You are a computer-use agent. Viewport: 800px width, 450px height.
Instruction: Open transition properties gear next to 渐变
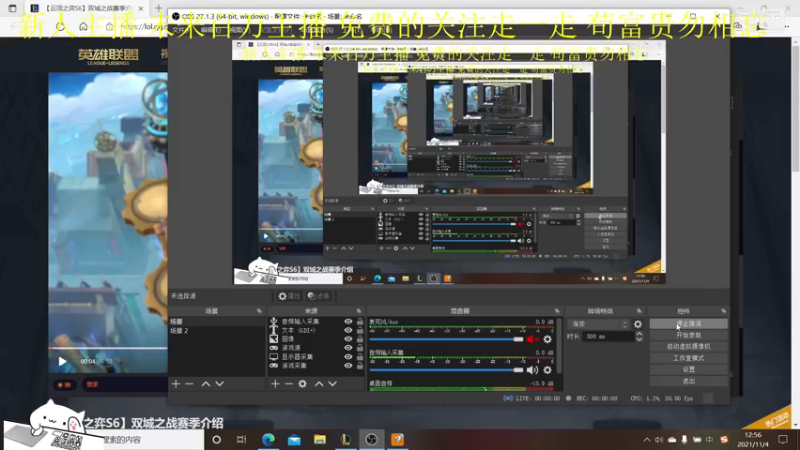point(638,324)
